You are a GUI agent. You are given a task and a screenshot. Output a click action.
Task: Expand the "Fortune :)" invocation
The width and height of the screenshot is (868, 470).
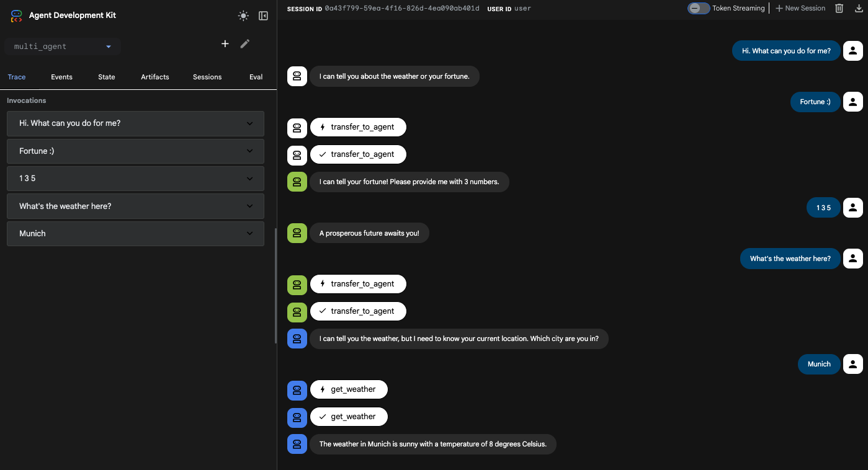click(x=135, y=151)
